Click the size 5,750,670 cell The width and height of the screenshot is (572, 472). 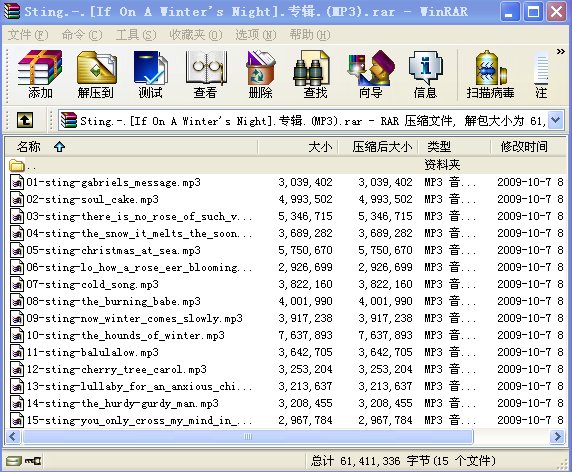(x=305, y=250)
